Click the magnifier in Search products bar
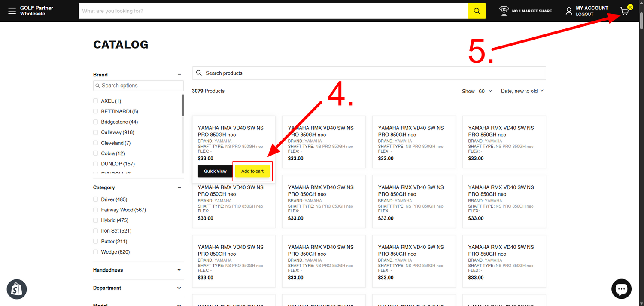 (199, 73)
